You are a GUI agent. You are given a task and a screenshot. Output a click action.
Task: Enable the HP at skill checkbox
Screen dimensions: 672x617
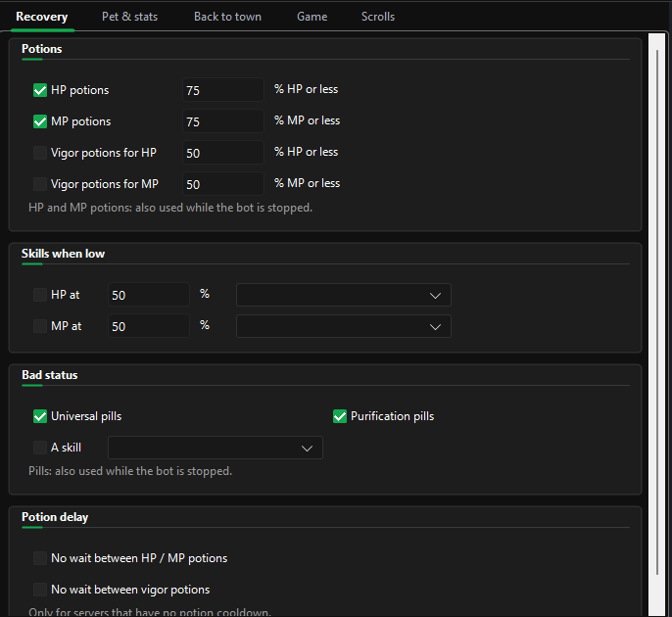point(40,295)
